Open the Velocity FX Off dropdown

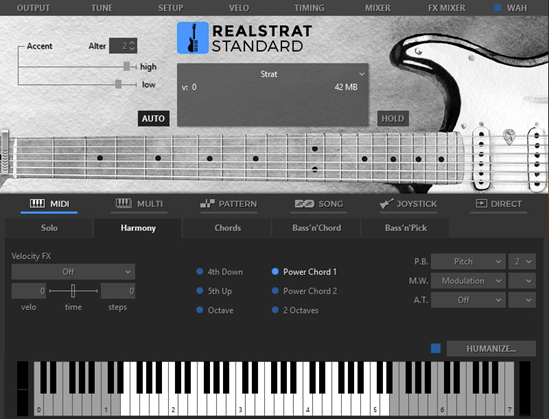tap(73, 272)
